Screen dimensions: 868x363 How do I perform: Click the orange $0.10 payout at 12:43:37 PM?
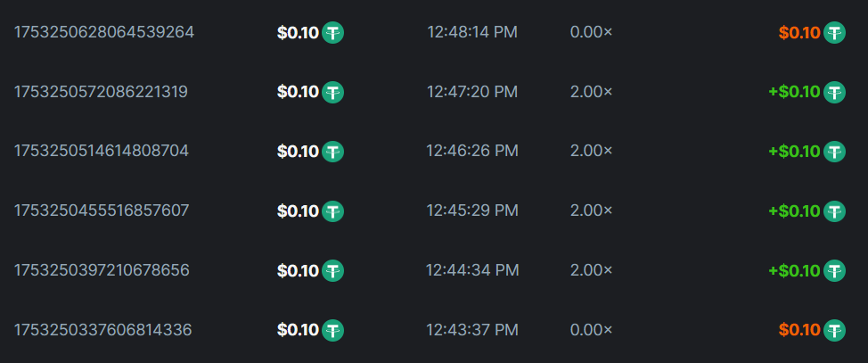(798, 330)
